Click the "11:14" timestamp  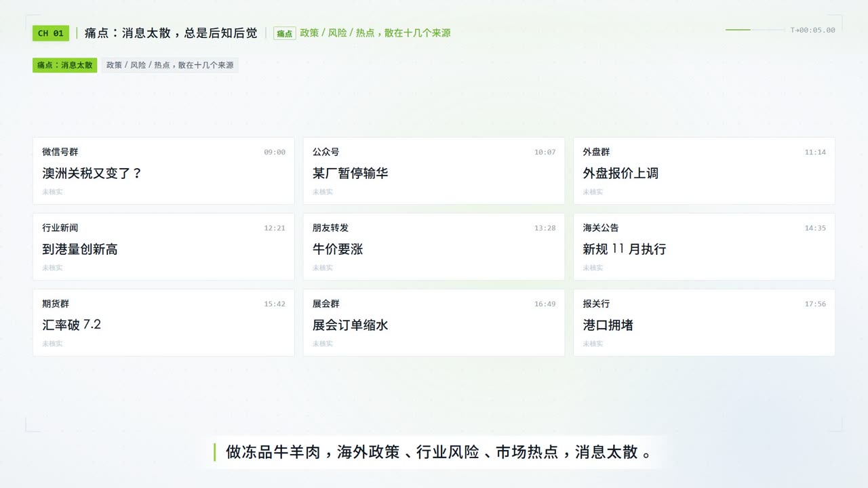click(x=815, y=152)
